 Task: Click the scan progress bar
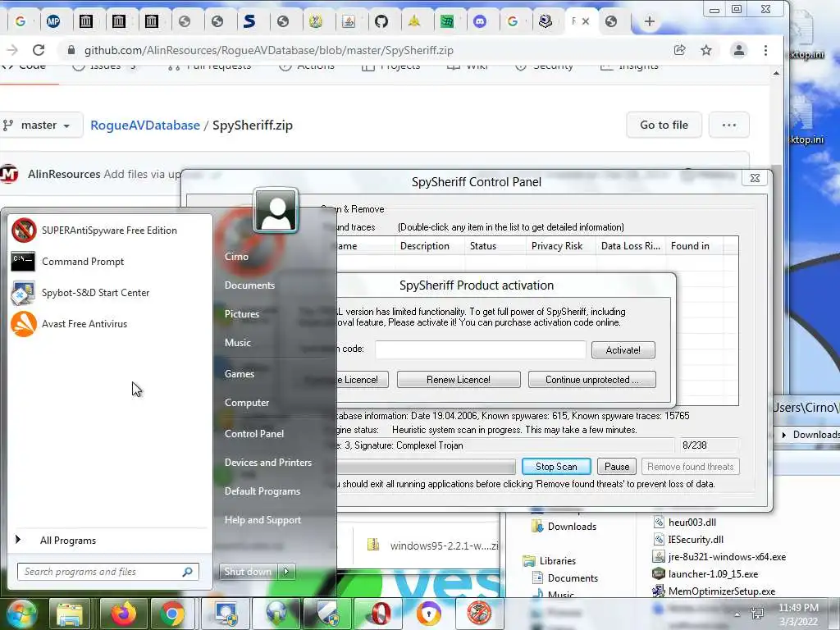click(427, 467)
